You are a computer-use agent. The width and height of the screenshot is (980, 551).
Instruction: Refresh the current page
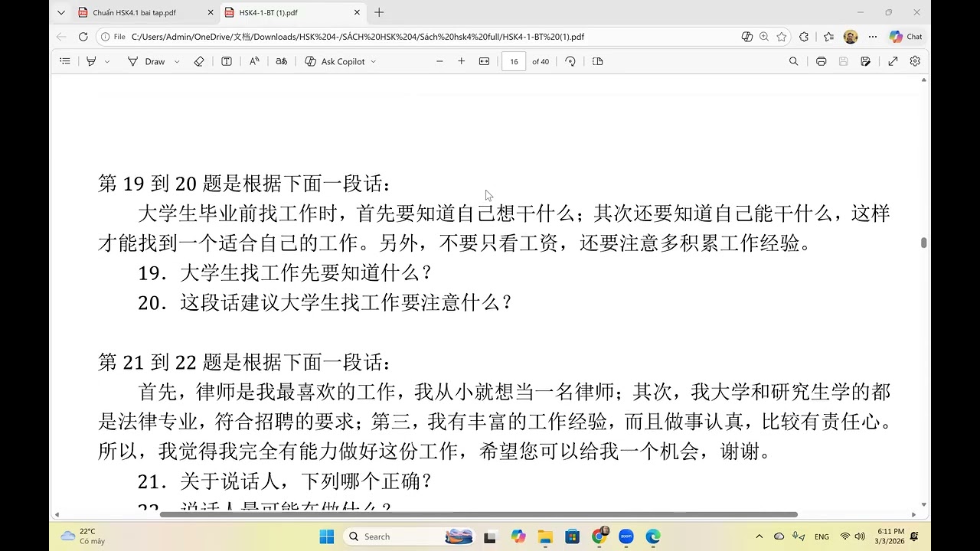point(83,37)
